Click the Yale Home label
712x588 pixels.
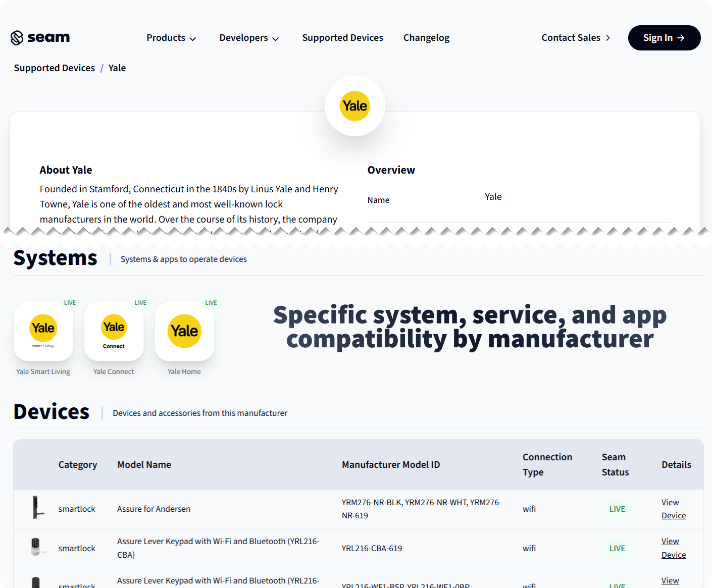pos(184,371)
